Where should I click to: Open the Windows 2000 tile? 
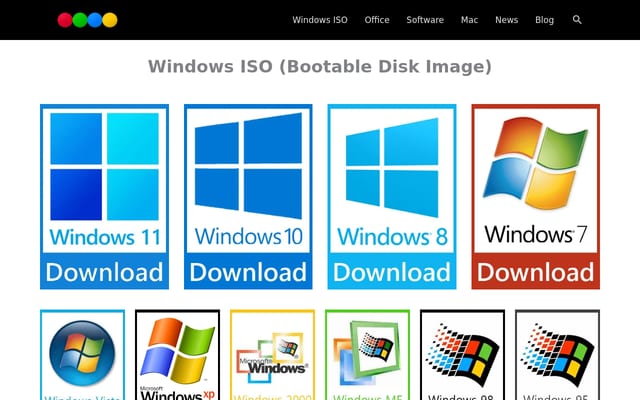tap(272, 355)
